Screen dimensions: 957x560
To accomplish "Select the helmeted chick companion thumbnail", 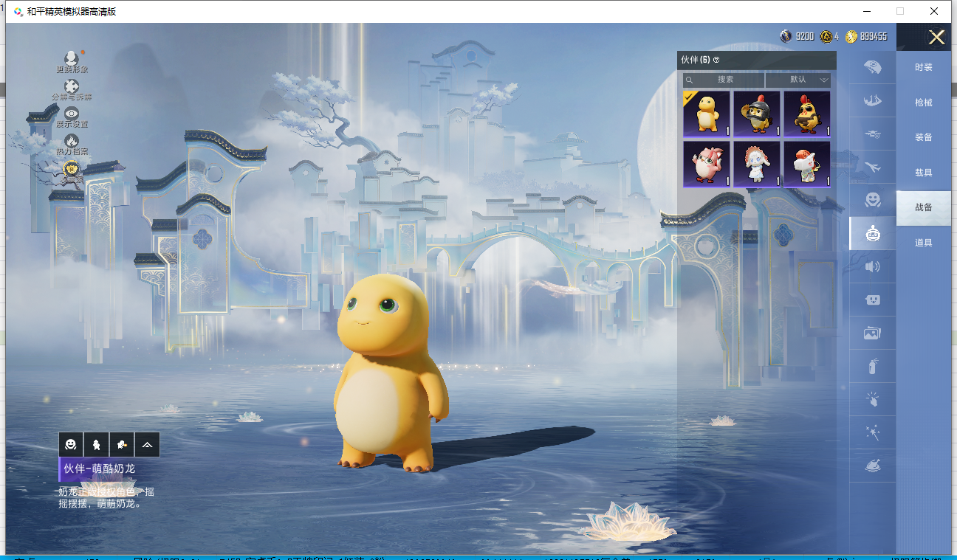I will click(x=757, y=114).
